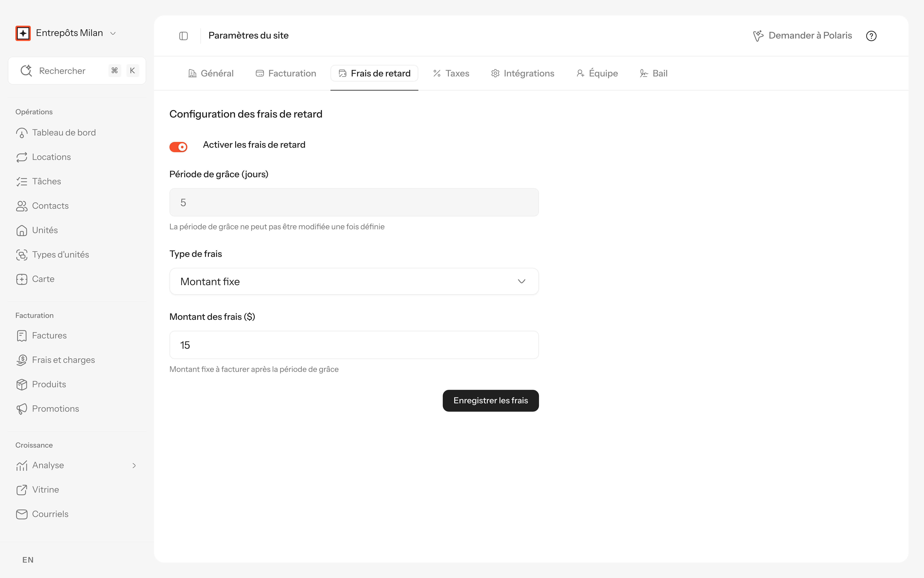Screen dimensions: 924x578
Task: Click the Configuration des frais de retard heading
Action: point(246,114)
